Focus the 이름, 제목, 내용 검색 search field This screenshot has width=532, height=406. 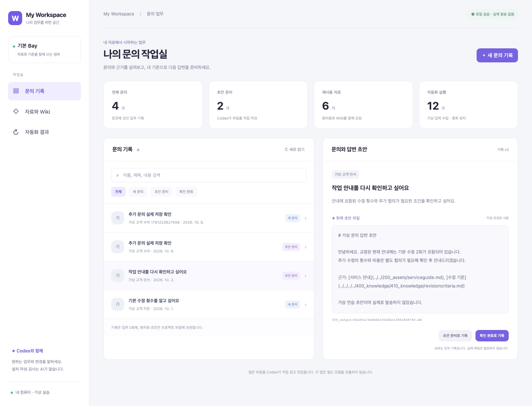point(209,175)
